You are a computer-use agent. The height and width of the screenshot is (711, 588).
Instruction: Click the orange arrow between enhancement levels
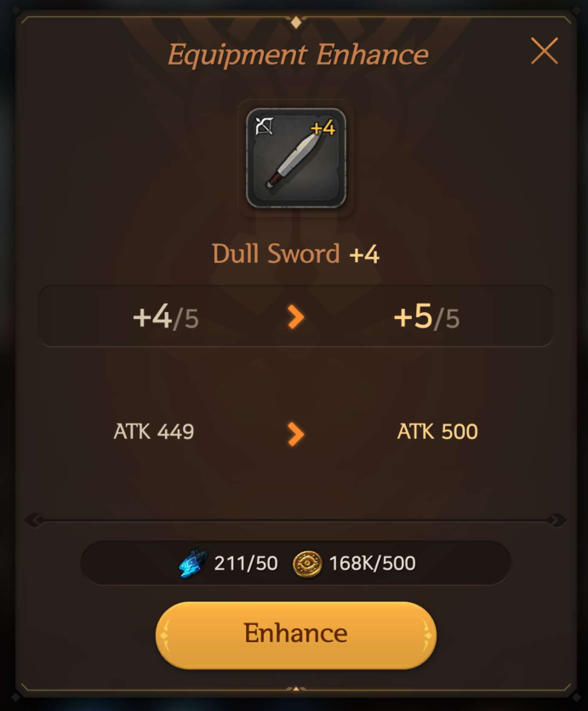pyautogui.click(x=296, y=317)
